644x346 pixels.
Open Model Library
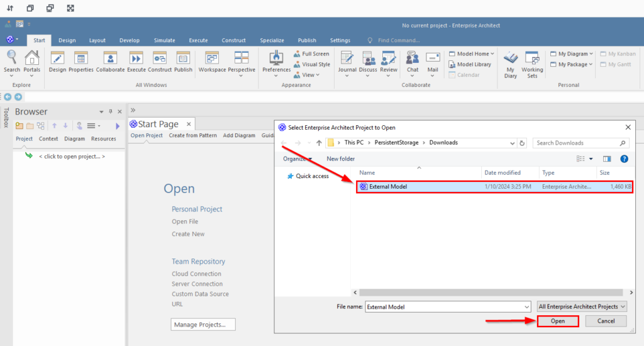470,65
